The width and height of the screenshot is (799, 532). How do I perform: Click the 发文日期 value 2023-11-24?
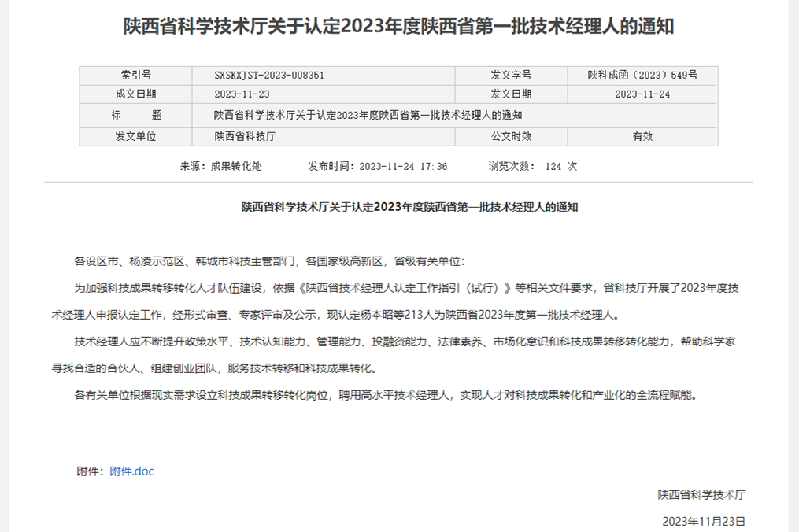(642, 94)
